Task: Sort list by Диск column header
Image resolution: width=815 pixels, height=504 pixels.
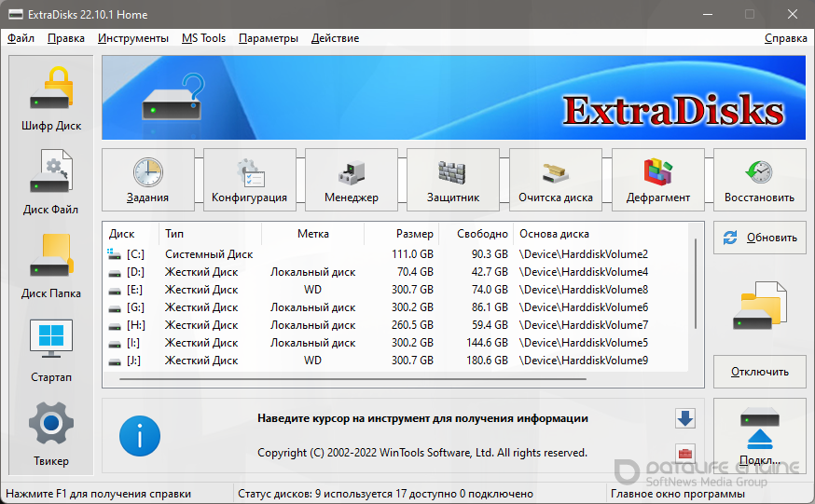Action: [131, 234]
